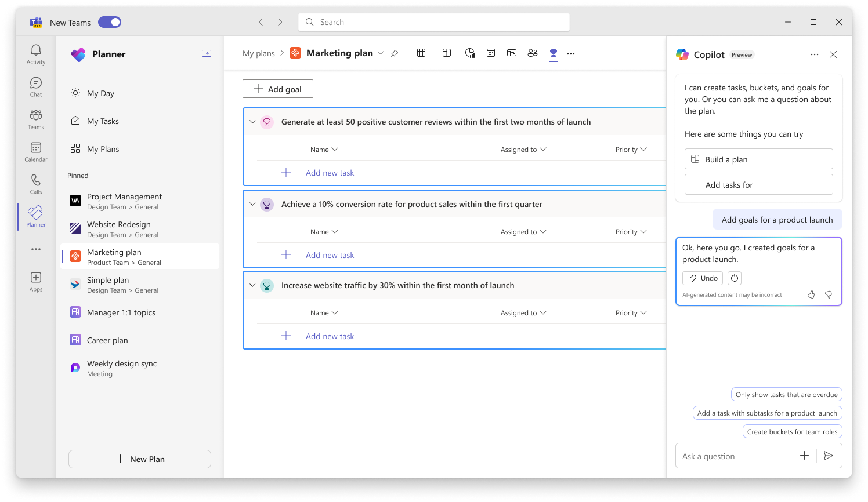Open the Schedule calendar view

click(x=491, y=53)
